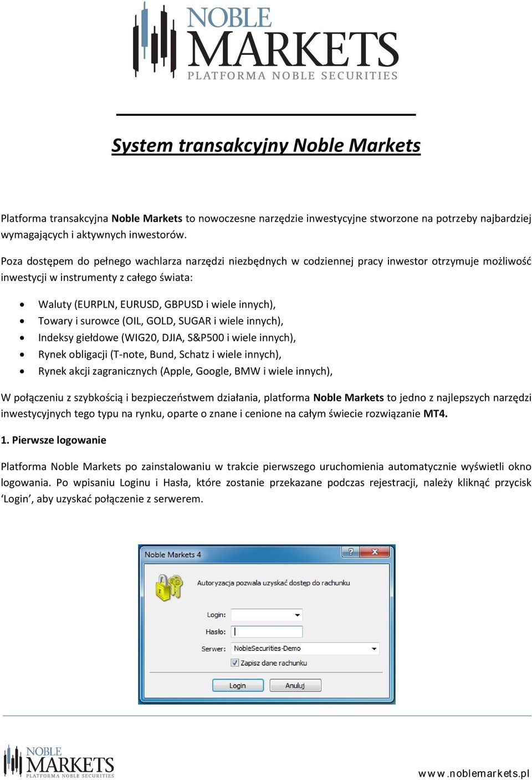This screenshot has width=532, height=780.
Task: Click the 'Autoryzacja pozwala uzyskać dostęp do rachunku' text
Action: pyautogui.click(x=274, y=583)
